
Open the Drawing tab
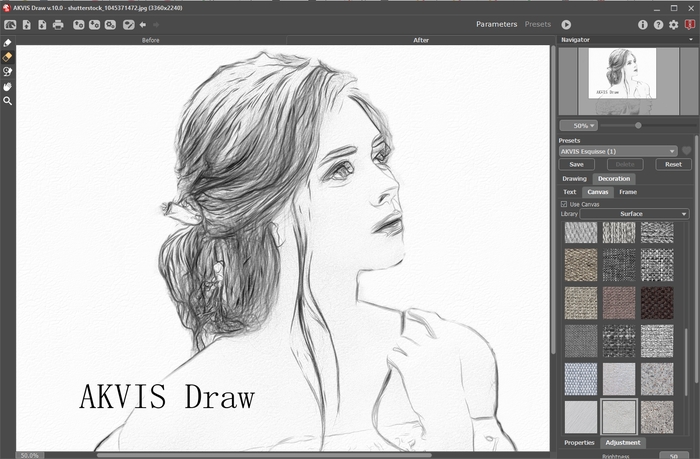[x=574, y=179]
